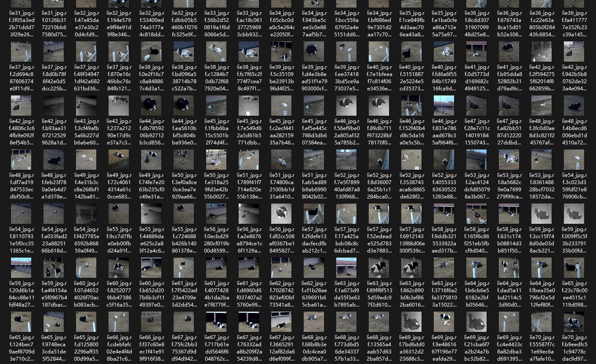Click the label lie46_jpg.rf.831e786
The image size is (596, 364).
(x=444, y=132)
